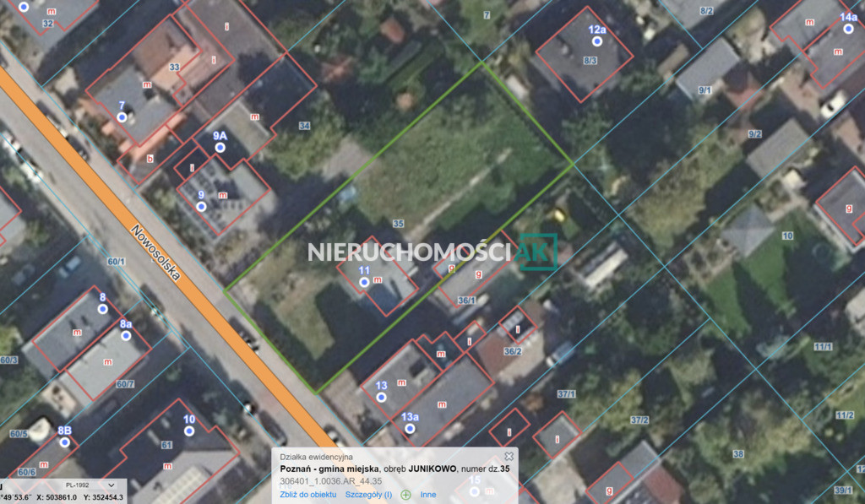Click the Zbliż do obiektu link

point(307,495)
